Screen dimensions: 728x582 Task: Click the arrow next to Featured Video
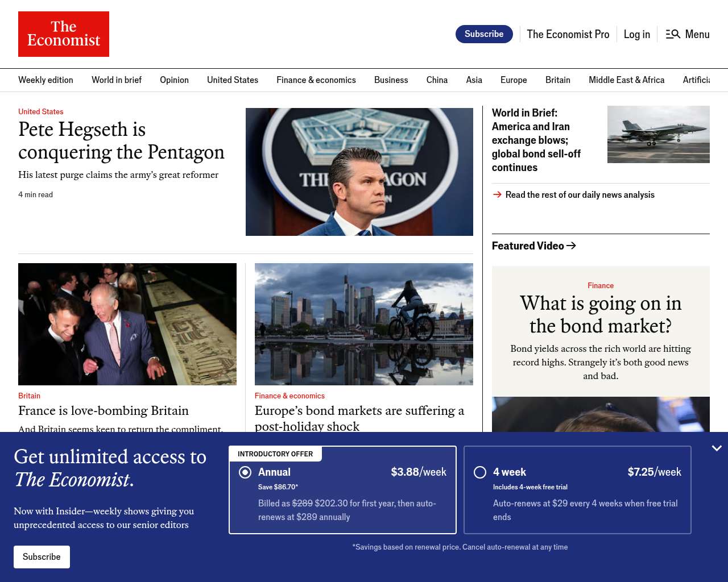(572, 246)
